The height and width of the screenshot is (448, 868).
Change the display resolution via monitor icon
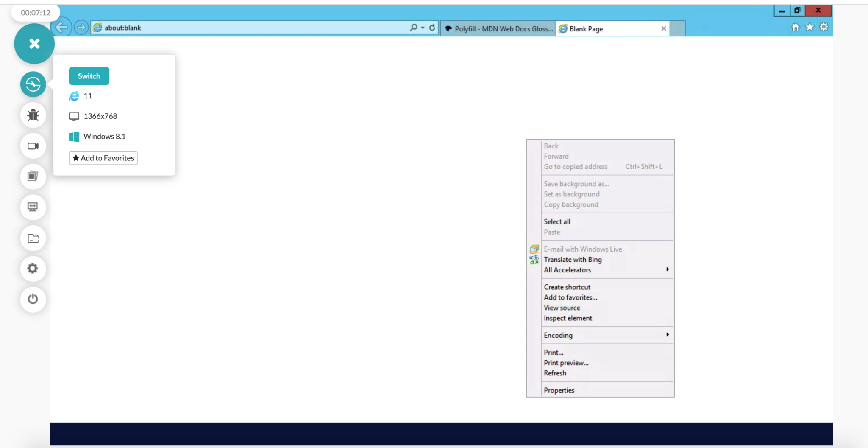(33, 207)
